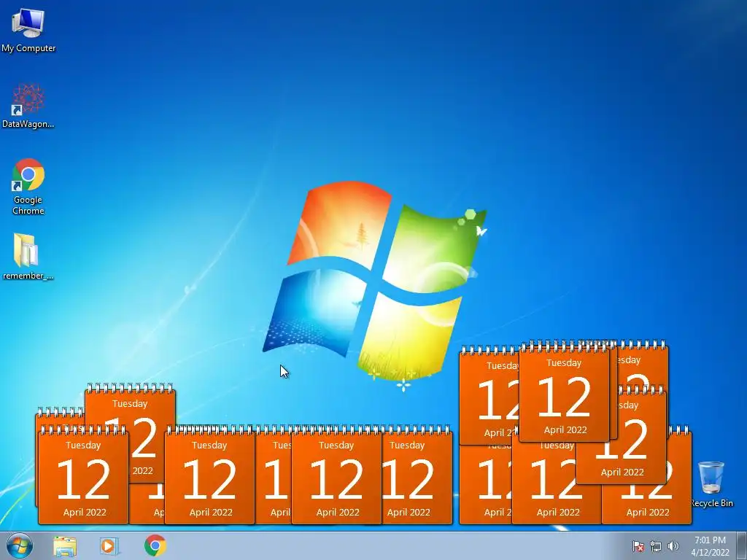Open the taskbar clock showing 7:01 PM

tap(710, 546)
